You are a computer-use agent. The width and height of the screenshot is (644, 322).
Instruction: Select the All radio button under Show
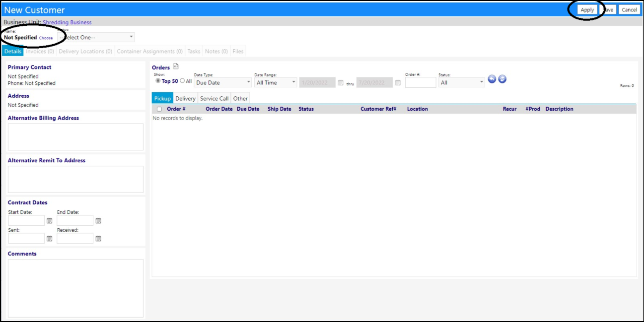point(182,81)
